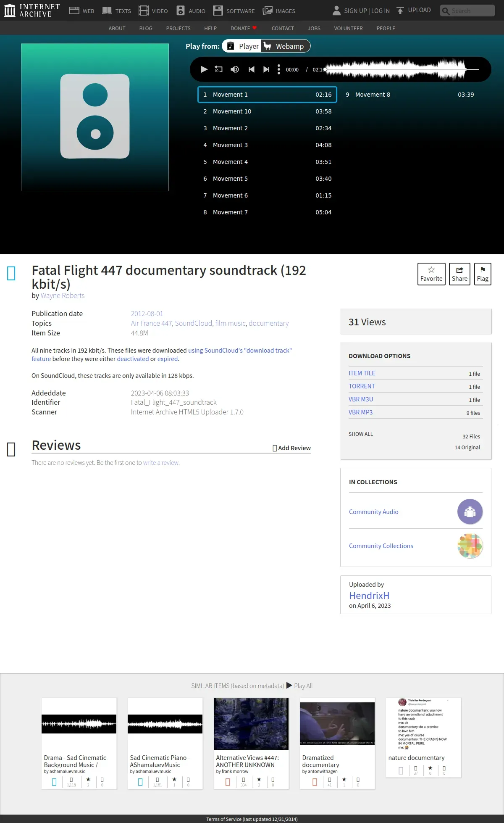Open the Web section icon
Screen dimensions: 504x823
click(74, 11)
